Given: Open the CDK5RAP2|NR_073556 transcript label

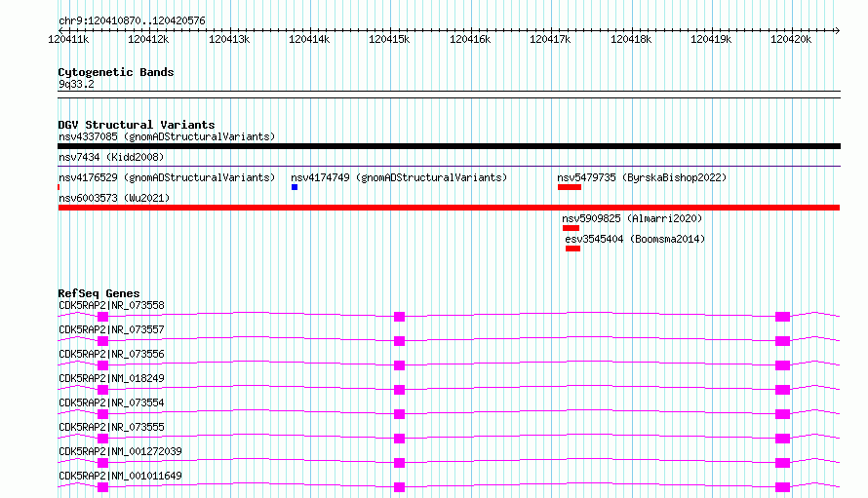Looking at the screenshot, I should point(111,354).
